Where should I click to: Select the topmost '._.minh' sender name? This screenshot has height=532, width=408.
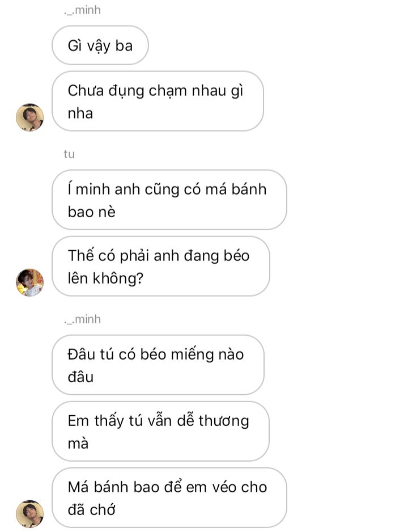coord(82,10)
